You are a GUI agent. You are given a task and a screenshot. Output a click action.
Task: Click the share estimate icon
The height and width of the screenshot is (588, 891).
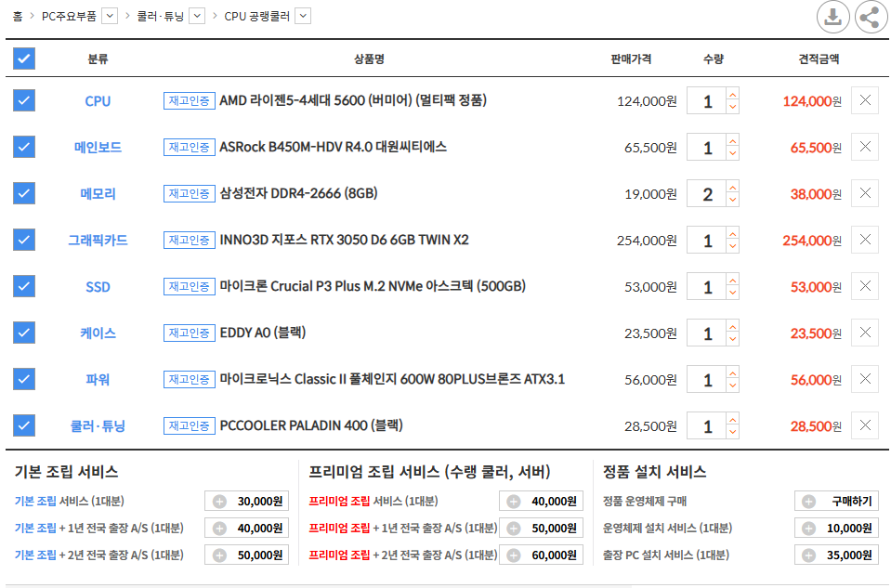[871, 17]
